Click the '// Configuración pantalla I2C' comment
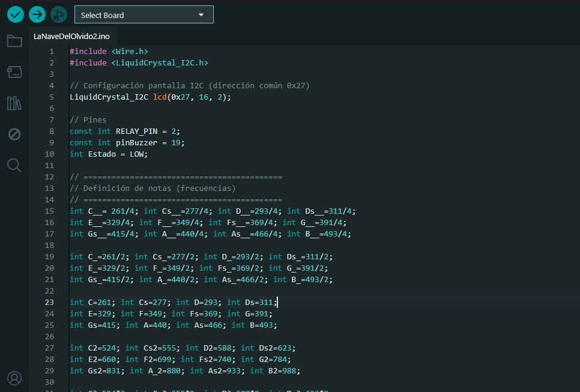The width and height of the screenshot is (580, 392). point(136,86)
